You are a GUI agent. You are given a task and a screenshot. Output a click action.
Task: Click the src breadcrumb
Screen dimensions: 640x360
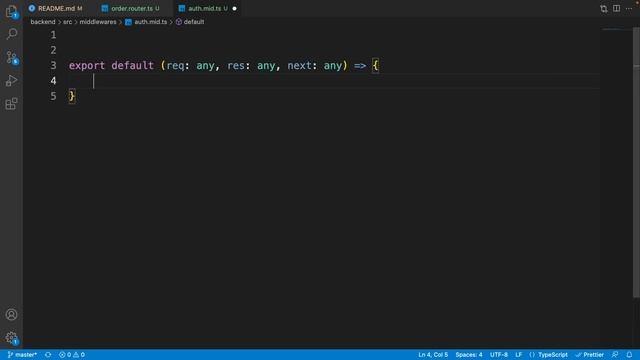coord(67,22)
